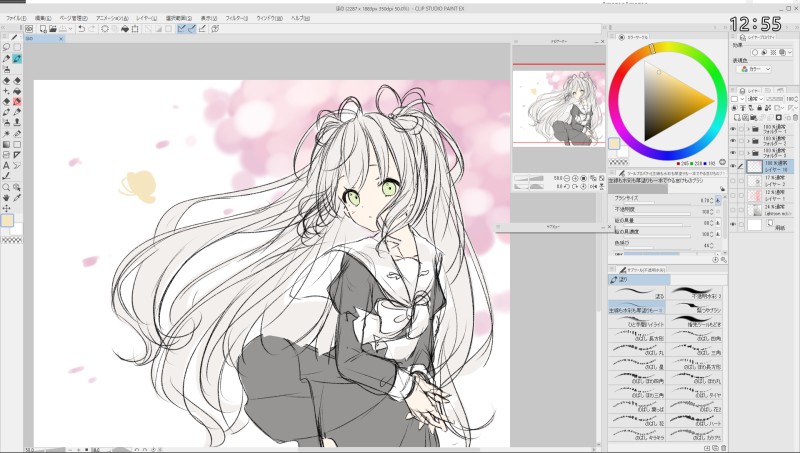Open the expression color カラー dropdown
800x453 pixels.
(x=755, y=69)
